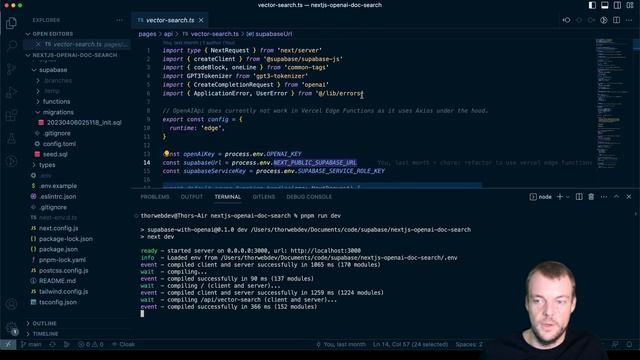Toggle the primary sidebar layout button
The width and height of the screenshot is (640, 360).
point(592,5)
